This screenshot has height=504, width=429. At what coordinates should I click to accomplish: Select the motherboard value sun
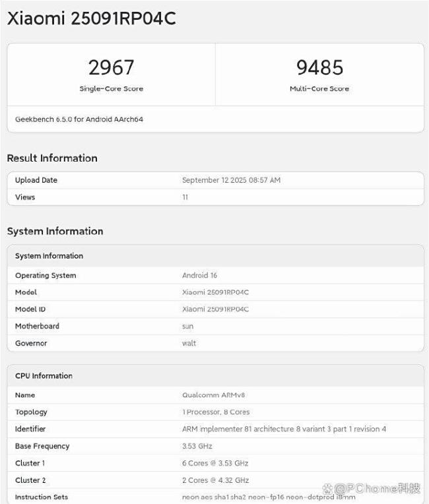pyautogui.click(x=188, y=327)
